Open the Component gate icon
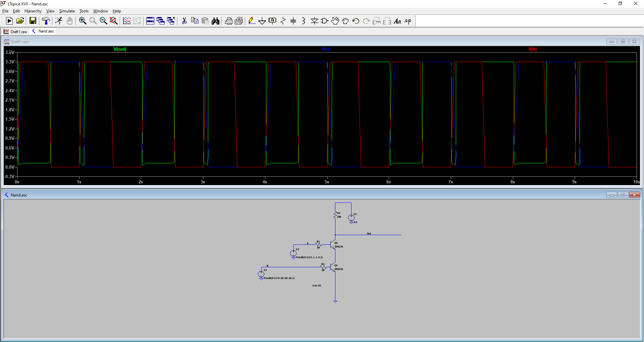The image size is (644, 342). [x=325, y=21]
